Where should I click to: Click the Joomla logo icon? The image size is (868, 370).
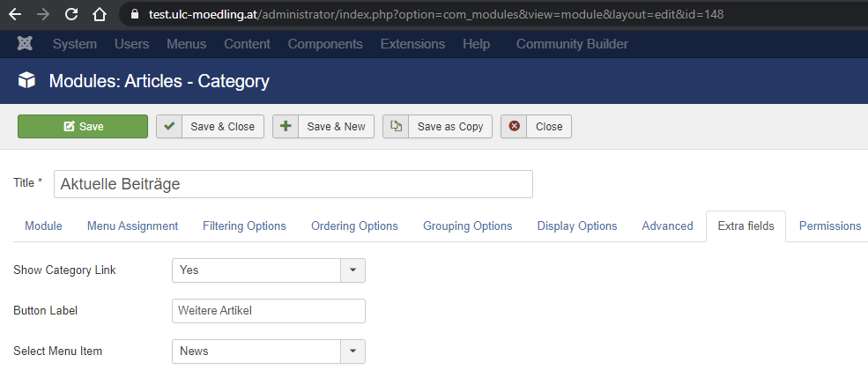coord(25,44)
